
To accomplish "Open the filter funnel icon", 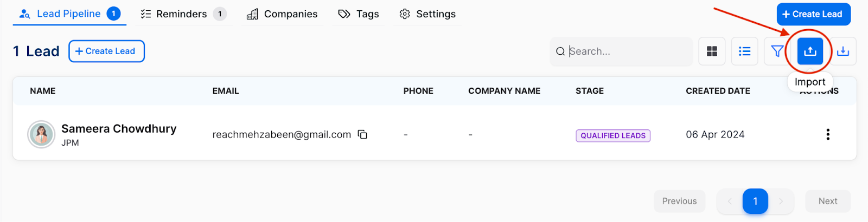I will pyautogui.click(x=777, y=51).
